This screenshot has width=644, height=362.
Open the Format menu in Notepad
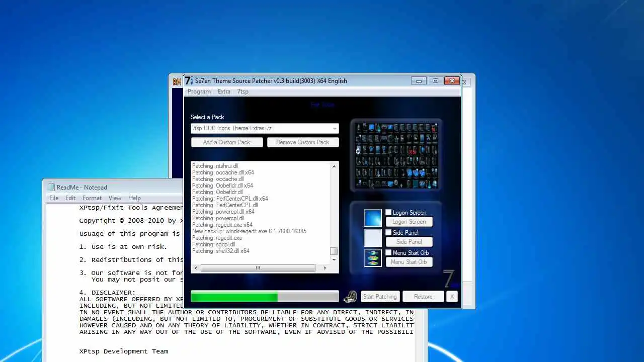pyautogui.click(x=92, y=198)
